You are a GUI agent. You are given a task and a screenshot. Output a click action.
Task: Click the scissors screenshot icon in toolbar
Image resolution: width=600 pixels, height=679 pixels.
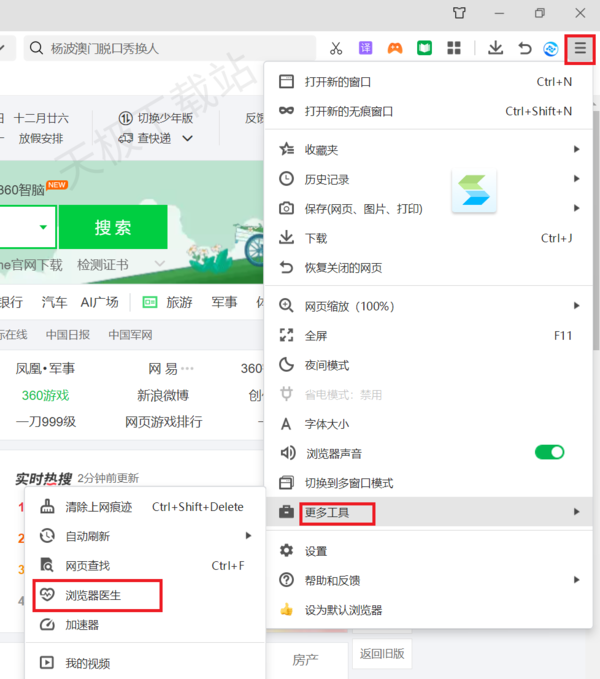coord(336,48)
